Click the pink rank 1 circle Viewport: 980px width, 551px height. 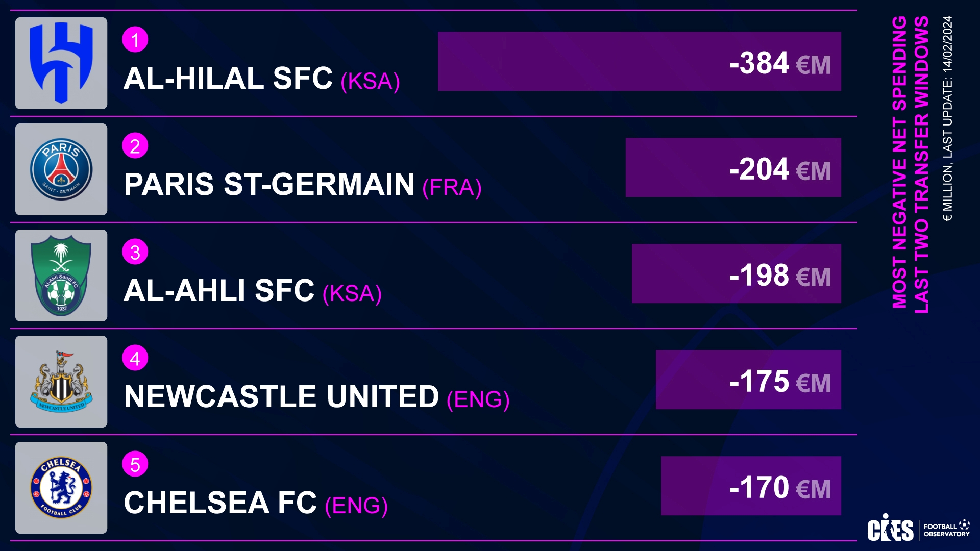pyautogui.click(x=135, y=40)
